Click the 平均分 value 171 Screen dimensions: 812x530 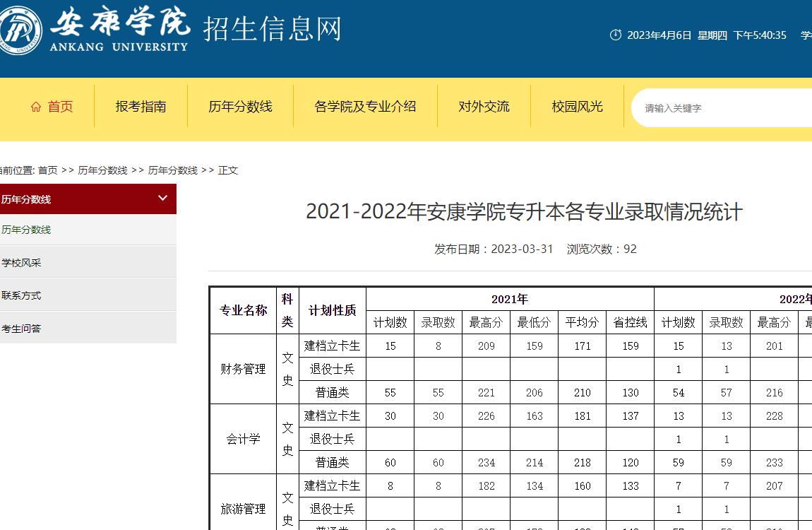click(x=583, y=346)
